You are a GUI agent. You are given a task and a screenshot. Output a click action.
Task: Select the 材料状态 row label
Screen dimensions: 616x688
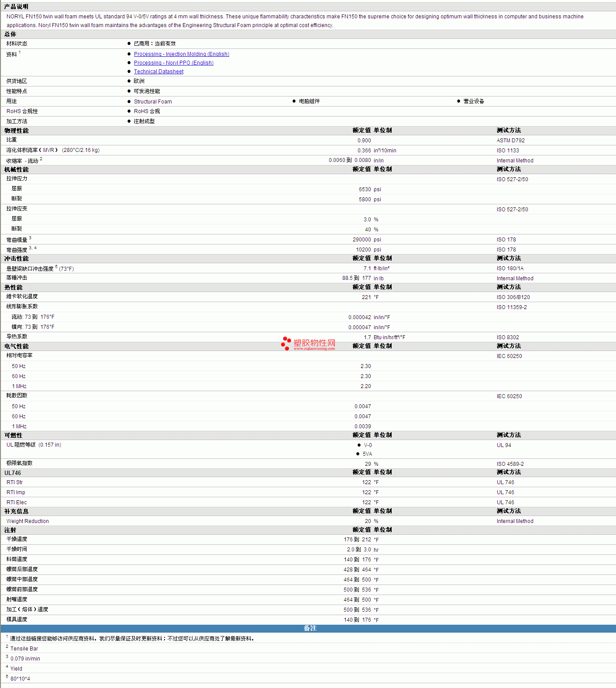pyautogui.click(x=17, y=44)
